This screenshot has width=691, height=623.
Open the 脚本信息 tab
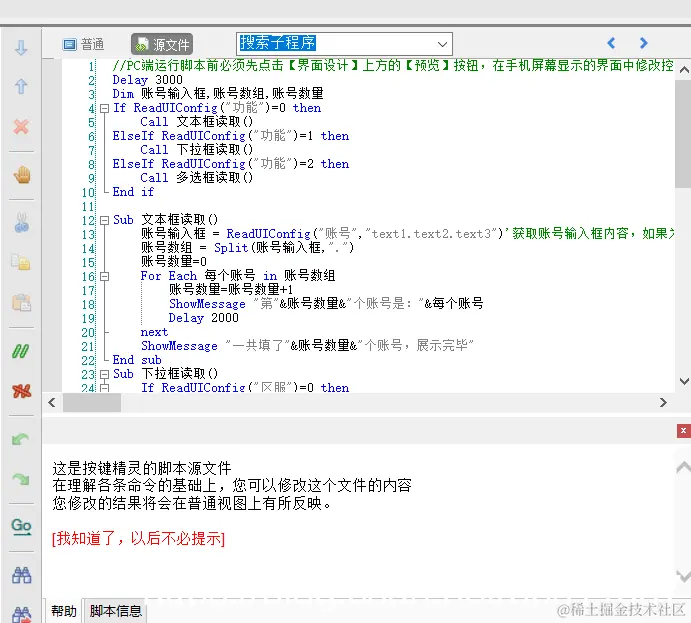[x=115, y=611]
